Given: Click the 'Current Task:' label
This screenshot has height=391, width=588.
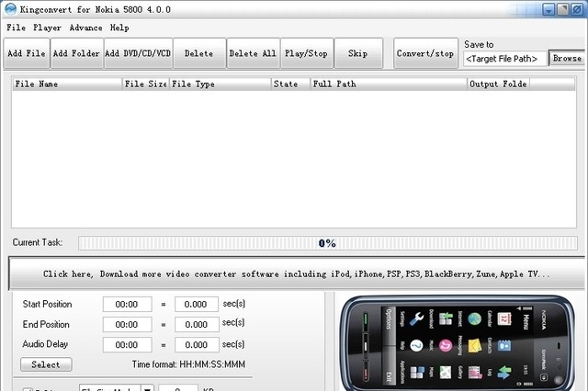Looking at the screenshot, I should click(x=38, y=242).
